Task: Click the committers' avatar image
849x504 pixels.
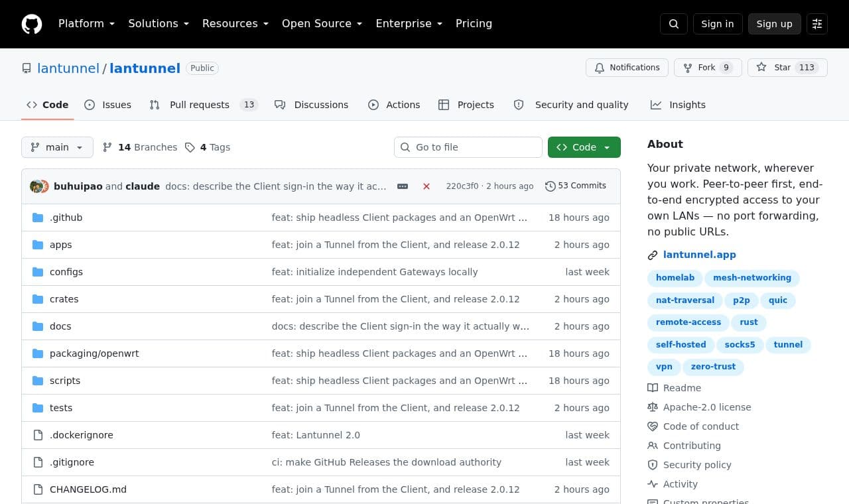Action: point(39,186)
